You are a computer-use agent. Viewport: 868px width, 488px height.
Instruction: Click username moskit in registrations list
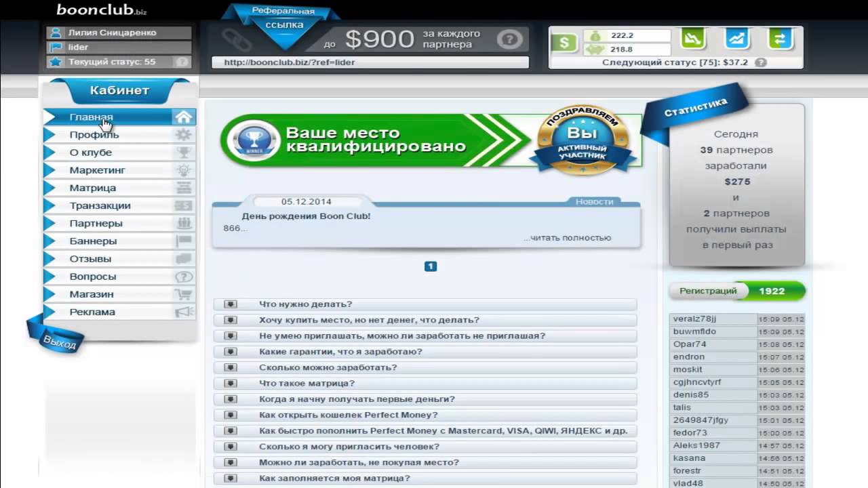click(x=688, y=369)
